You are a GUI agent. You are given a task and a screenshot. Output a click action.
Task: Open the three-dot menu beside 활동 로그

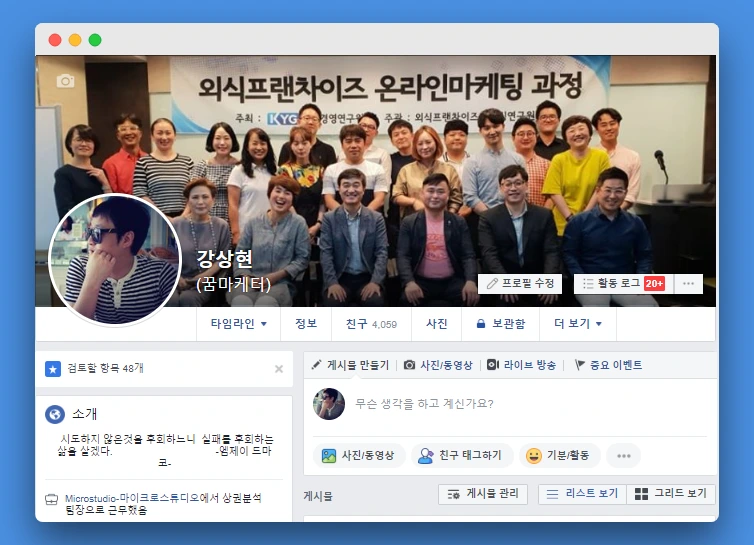pyautogui.click(x=688, y=283)
